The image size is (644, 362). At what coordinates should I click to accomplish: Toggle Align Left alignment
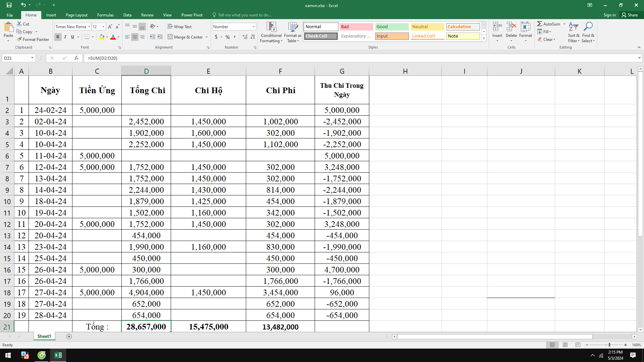(x=127, y=37)
